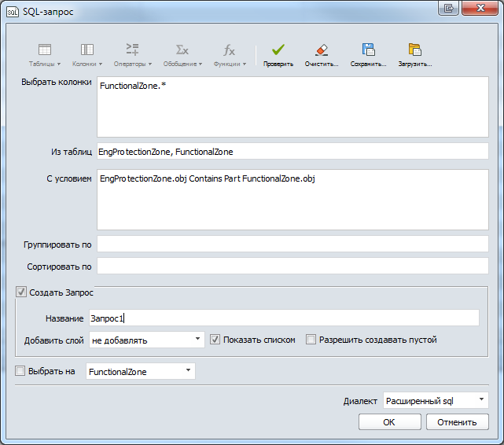Viewport: 504px width, 445px height.
Task: Click the Сохранить floppy disk icon
Action: [x=368, y=50]
